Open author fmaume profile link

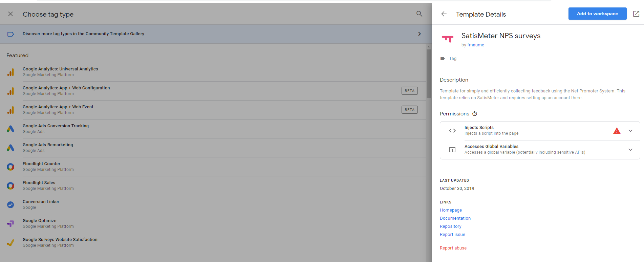click(x=475, y=45)
